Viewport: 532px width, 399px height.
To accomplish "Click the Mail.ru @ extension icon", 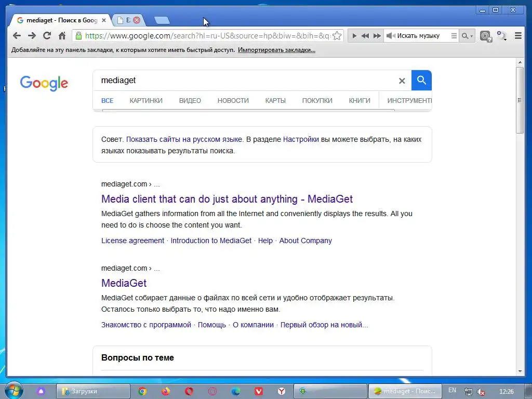I will click(486, 36).
